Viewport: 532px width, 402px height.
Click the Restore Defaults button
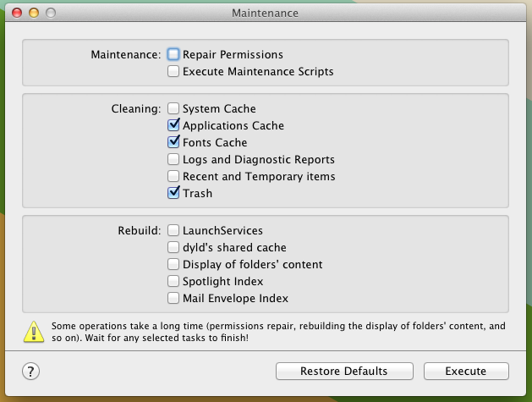point(344,371)
